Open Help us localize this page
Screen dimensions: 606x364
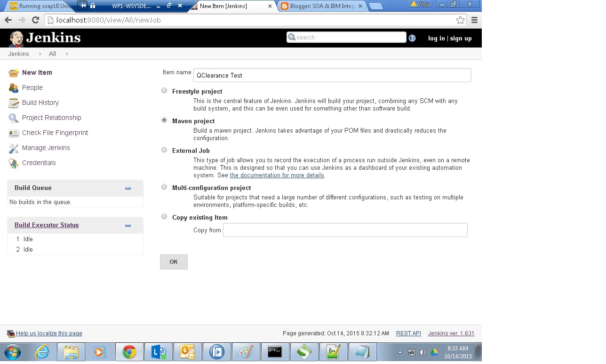click(49, 333)
